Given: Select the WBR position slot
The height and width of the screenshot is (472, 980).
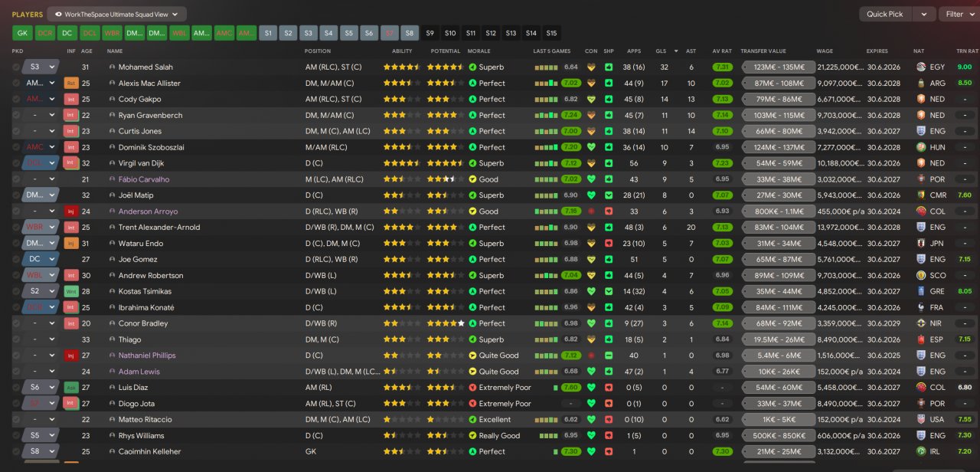Looking at the screenshot, I should coord(112,33).
